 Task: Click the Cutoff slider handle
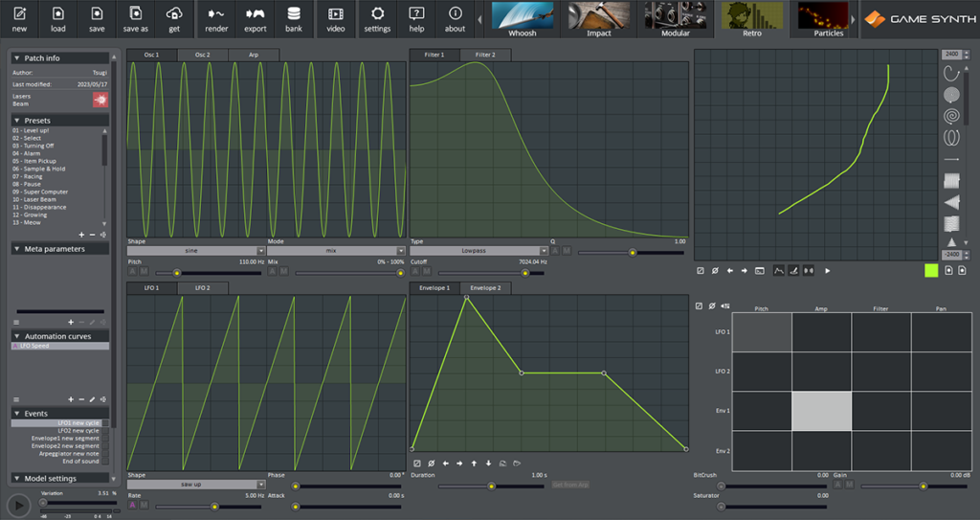[525, 273]
